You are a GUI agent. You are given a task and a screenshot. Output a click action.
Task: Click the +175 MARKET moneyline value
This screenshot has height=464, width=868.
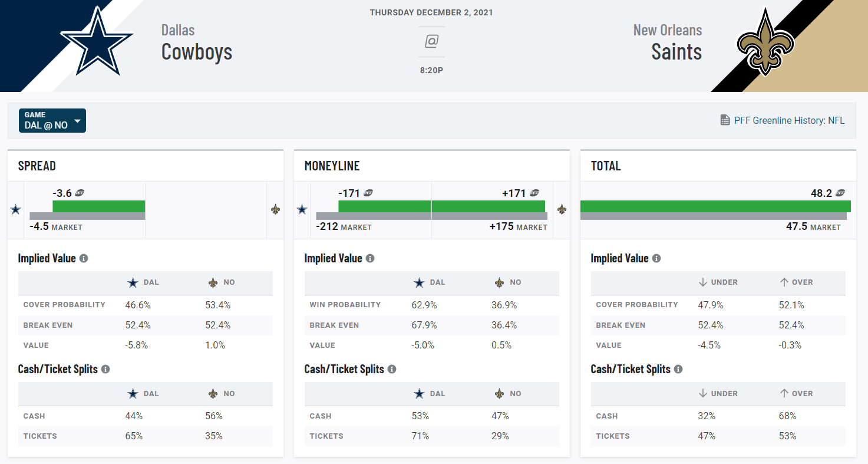coord(518,226)
